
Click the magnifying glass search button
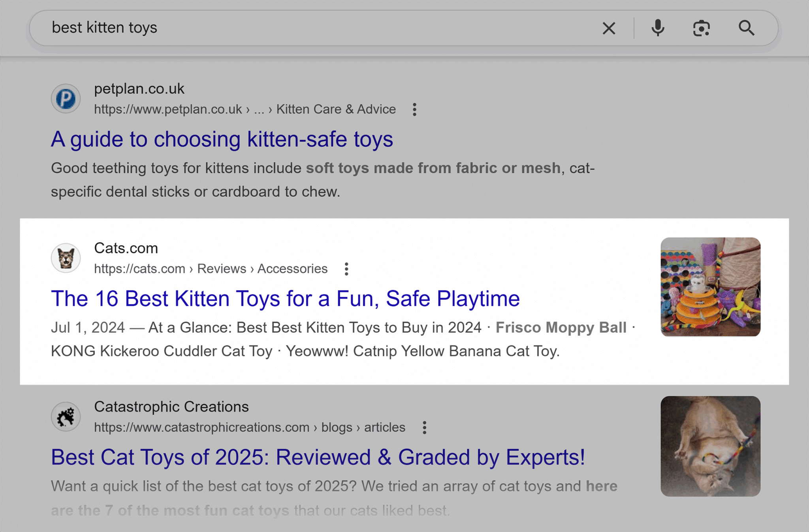747,28
